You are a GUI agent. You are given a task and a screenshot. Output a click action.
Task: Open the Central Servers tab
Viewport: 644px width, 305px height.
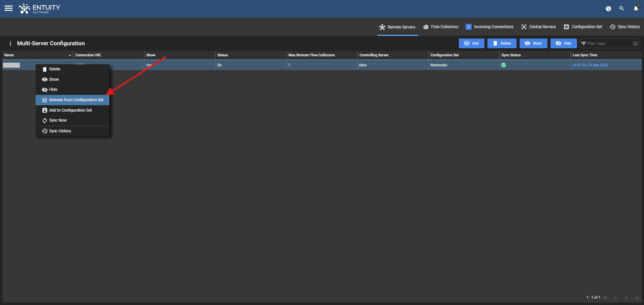click(x=539, y=27)
